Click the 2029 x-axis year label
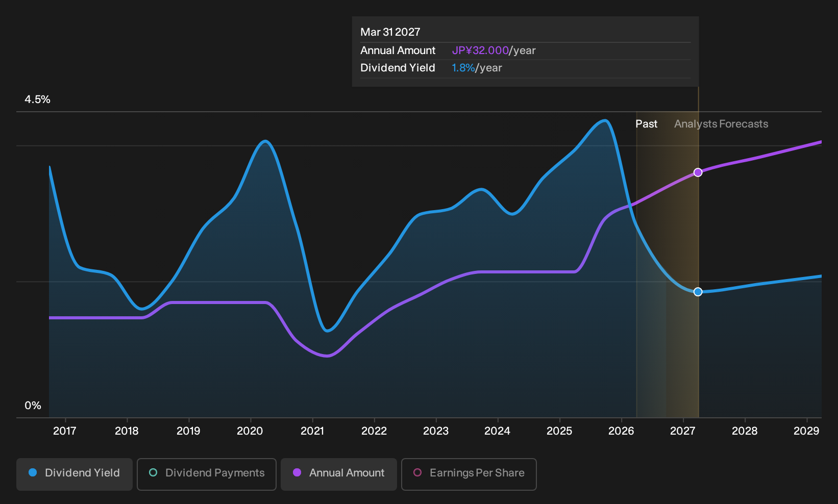The image size is (838, 504). tap(806, 431)
